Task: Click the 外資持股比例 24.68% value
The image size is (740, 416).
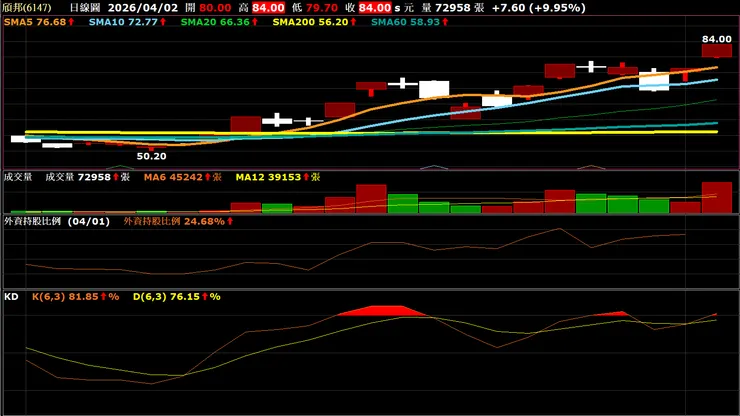Action: (178, 221)
